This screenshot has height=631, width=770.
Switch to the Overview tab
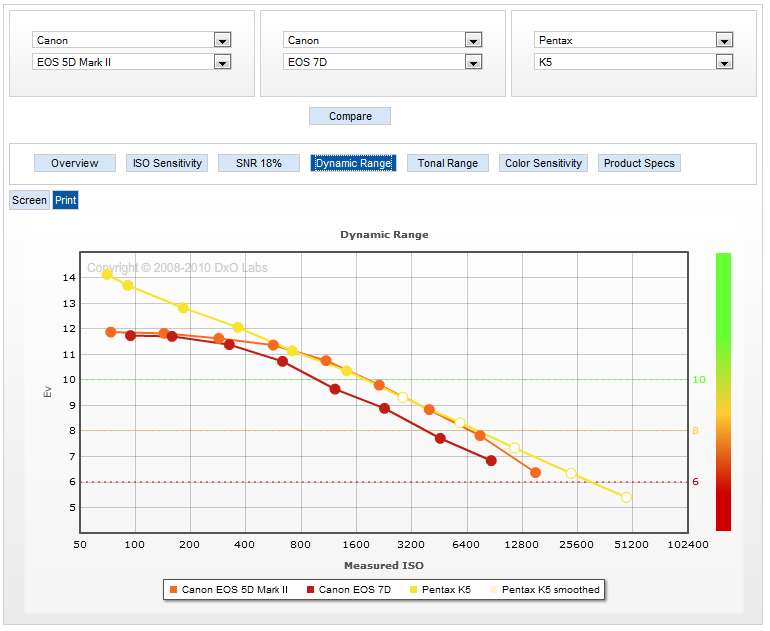click(75, 163)
